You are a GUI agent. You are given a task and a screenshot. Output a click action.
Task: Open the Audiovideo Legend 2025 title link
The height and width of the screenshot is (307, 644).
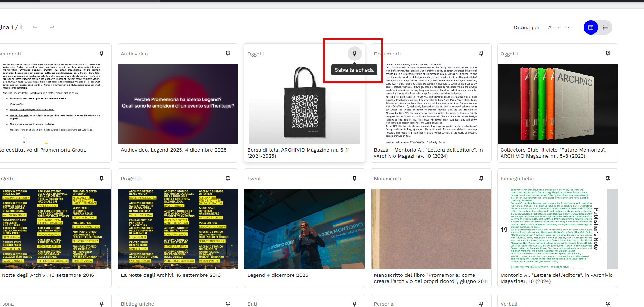pyautogui.click(x=174, y=150)
